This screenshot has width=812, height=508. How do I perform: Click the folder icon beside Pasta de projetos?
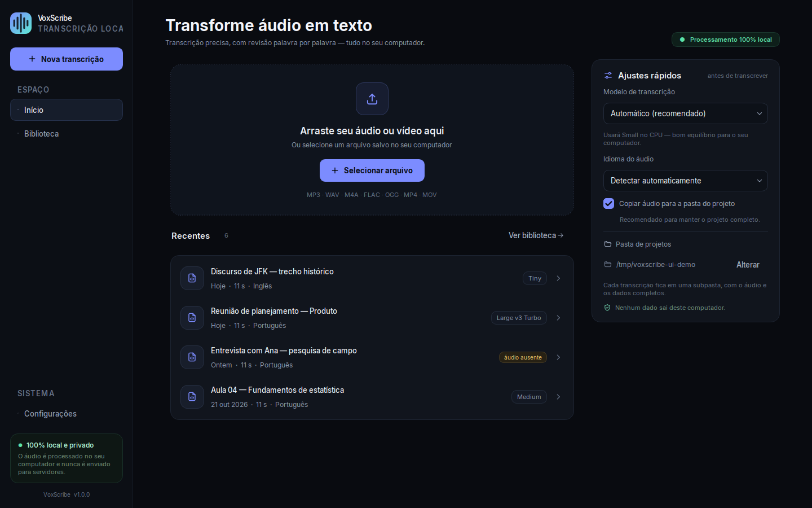[x=607, y=244]
